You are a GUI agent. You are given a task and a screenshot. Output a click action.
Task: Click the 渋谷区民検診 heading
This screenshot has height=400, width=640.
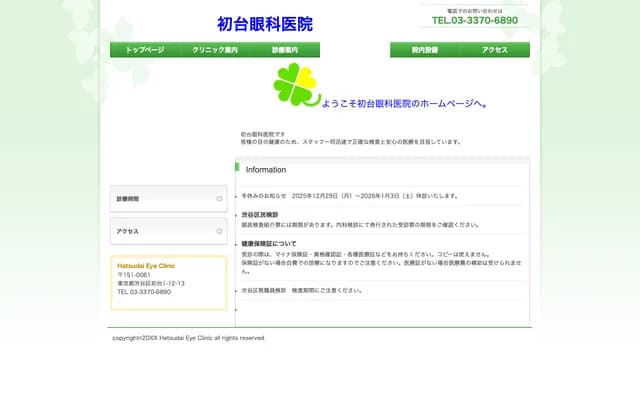click(x=260, y=215)
